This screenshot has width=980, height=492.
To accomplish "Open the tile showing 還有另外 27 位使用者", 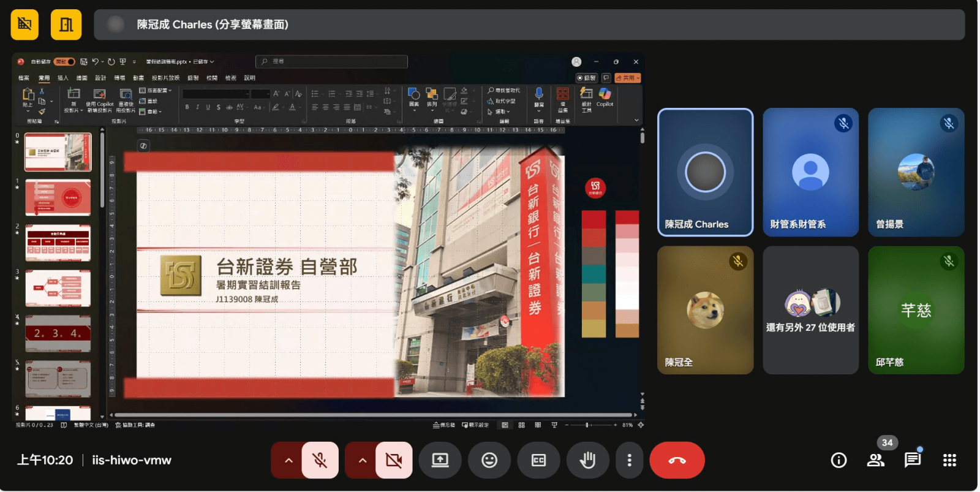I will [810, 310].
